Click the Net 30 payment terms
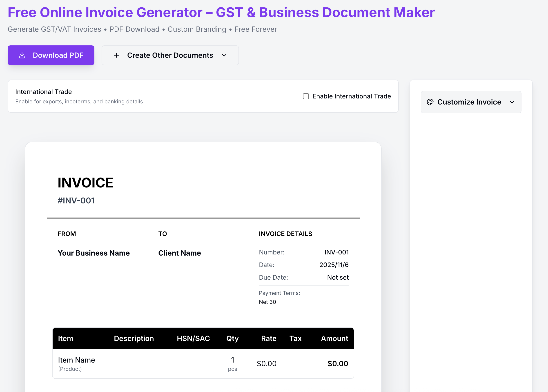This screenshot has width=548, height=392. (x=267, y=302)
